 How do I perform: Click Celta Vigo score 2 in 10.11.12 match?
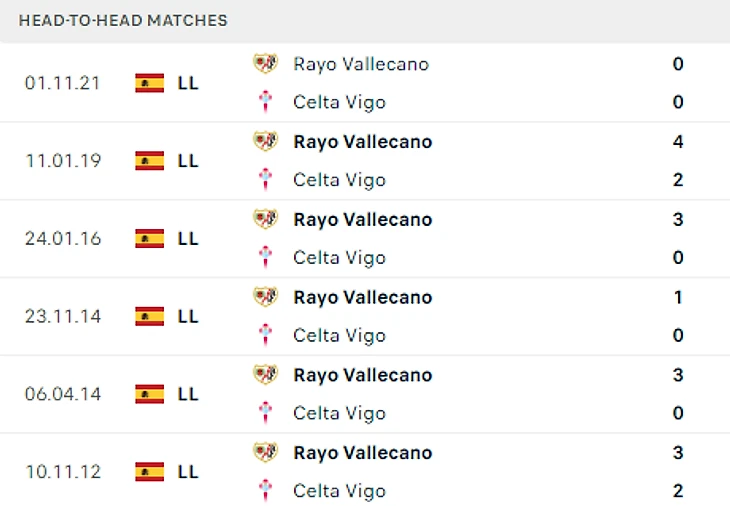tap(678, 491)
